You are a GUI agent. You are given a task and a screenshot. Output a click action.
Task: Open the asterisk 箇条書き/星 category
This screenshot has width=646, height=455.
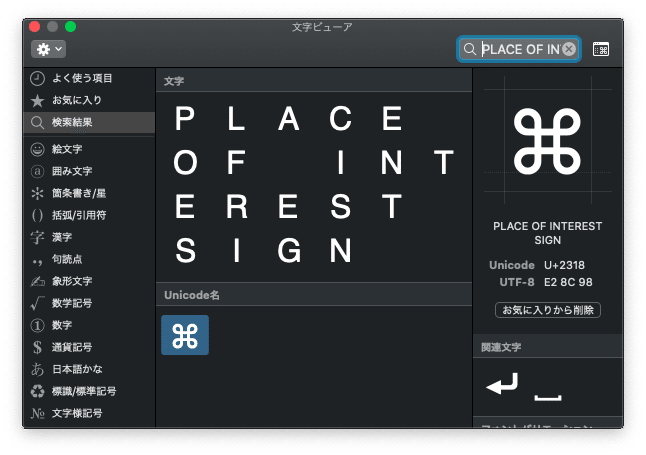[x=37, y=193]
